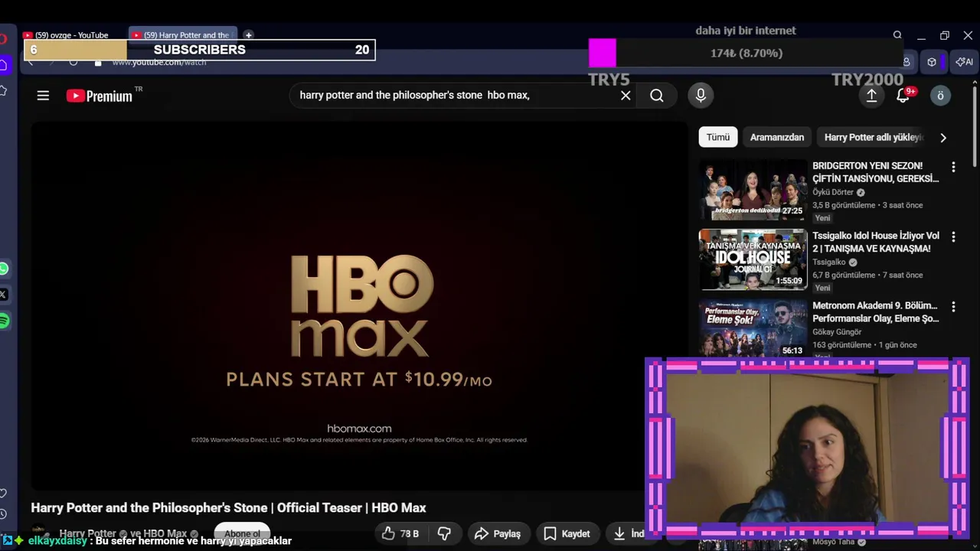
Task: Open the Metronom Akademi 9. Bölüm title
Action: point(876,312)
